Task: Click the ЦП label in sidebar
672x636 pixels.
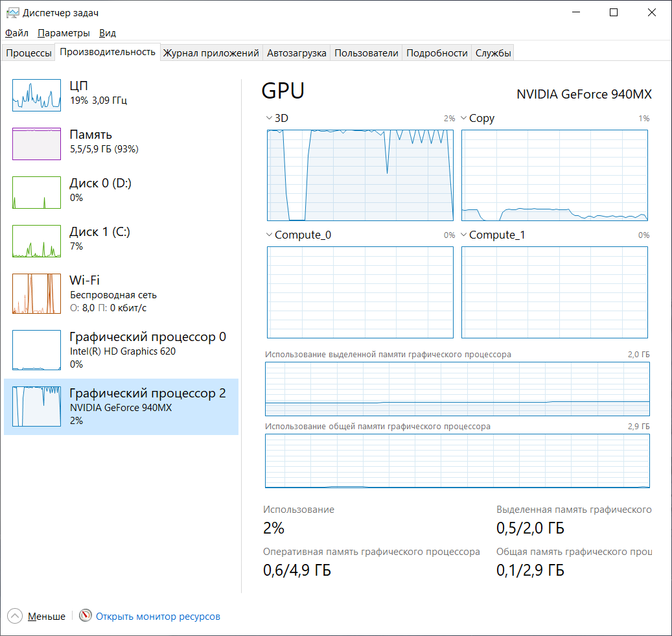Action: 79,86
